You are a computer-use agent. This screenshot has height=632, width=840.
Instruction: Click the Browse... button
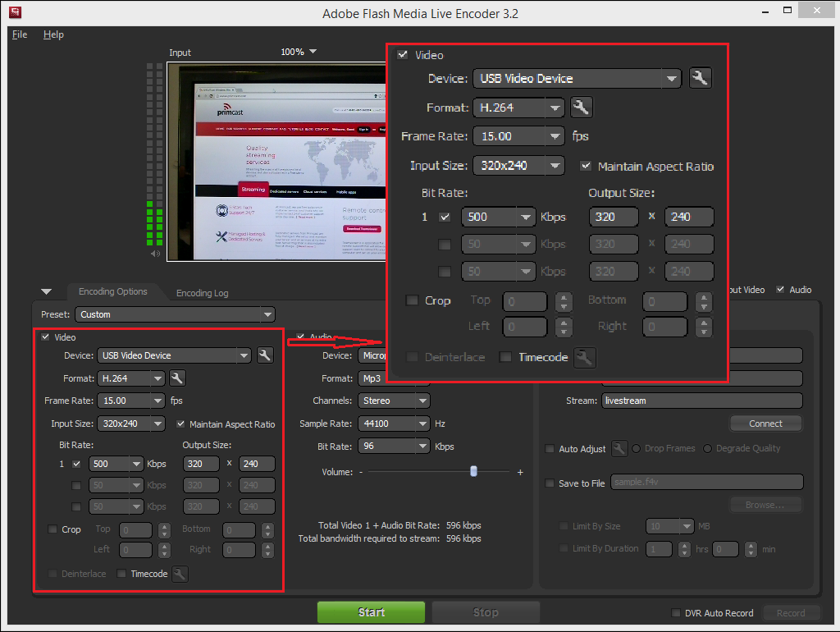(766, 505)
